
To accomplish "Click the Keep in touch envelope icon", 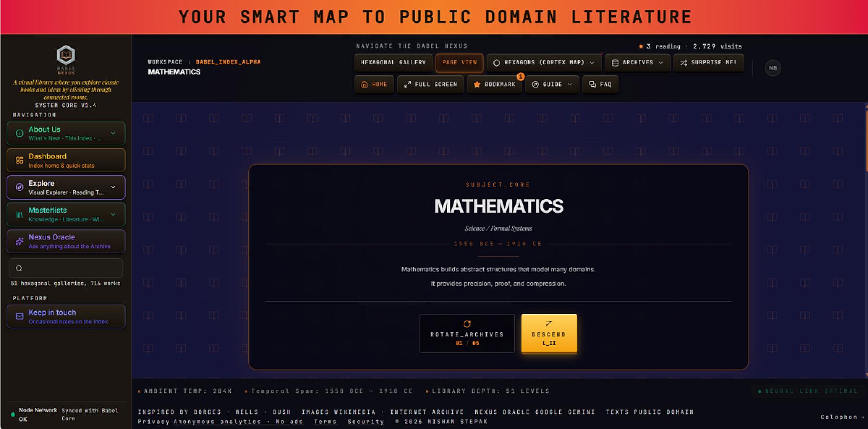I will [x=20, y=317].
